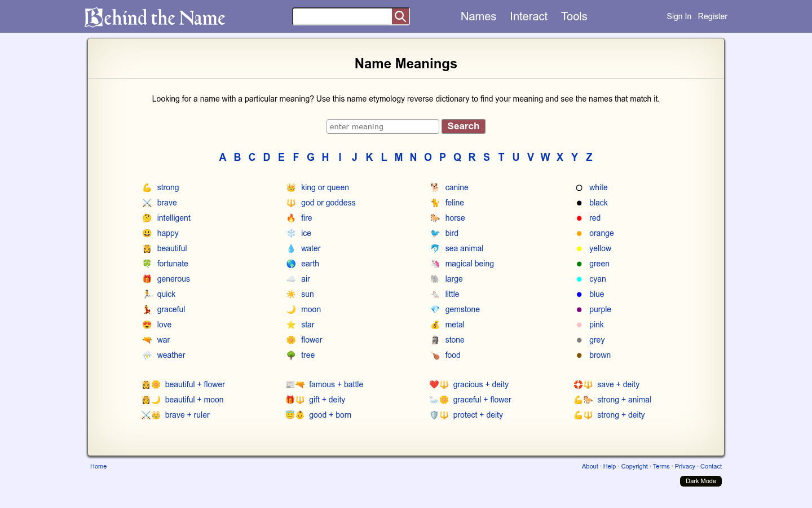Go to the Home footer link
Viewport: 812px width, 508px height.
pyautogui.click(x=99, y=466)
